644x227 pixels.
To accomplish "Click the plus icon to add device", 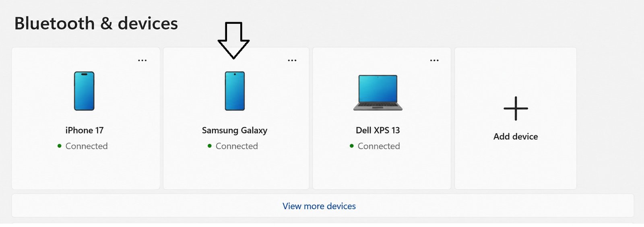I will pyautogui.click(x=516, y=108).
